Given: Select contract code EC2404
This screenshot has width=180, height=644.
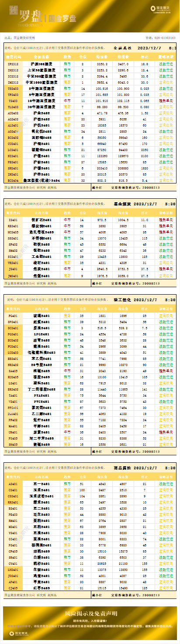Looking at the screenshot, I should coord(13,180).
